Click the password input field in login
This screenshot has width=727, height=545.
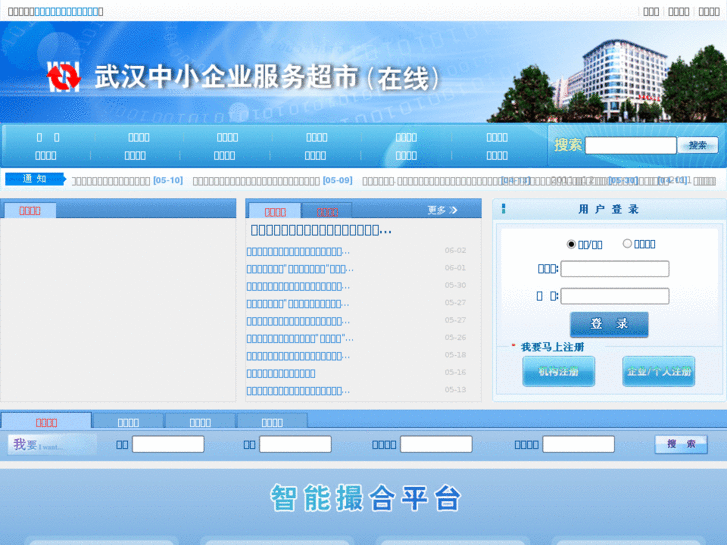[614, 296]
